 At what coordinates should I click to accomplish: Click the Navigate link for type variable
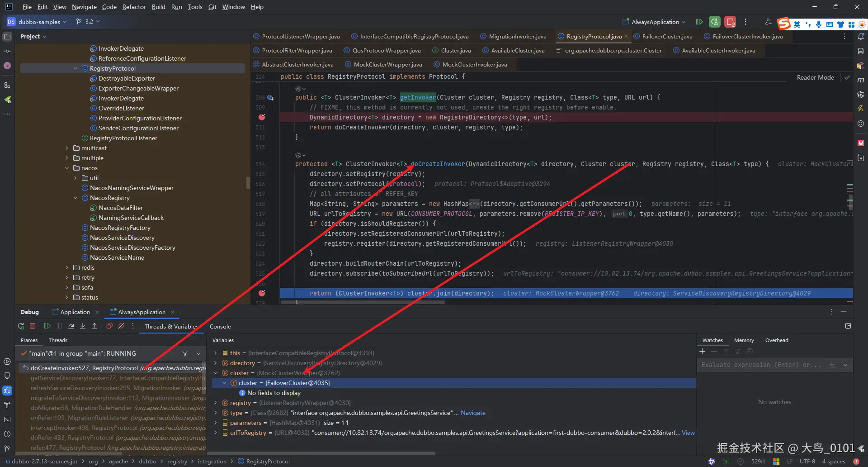tap(473, 413)
